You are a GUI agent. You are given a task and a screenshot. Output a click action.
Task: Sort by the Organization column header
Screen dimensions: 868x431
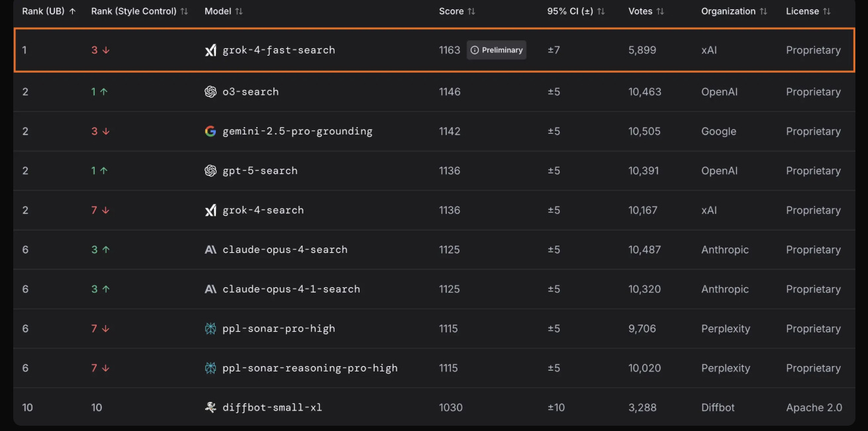coord(734,11)
